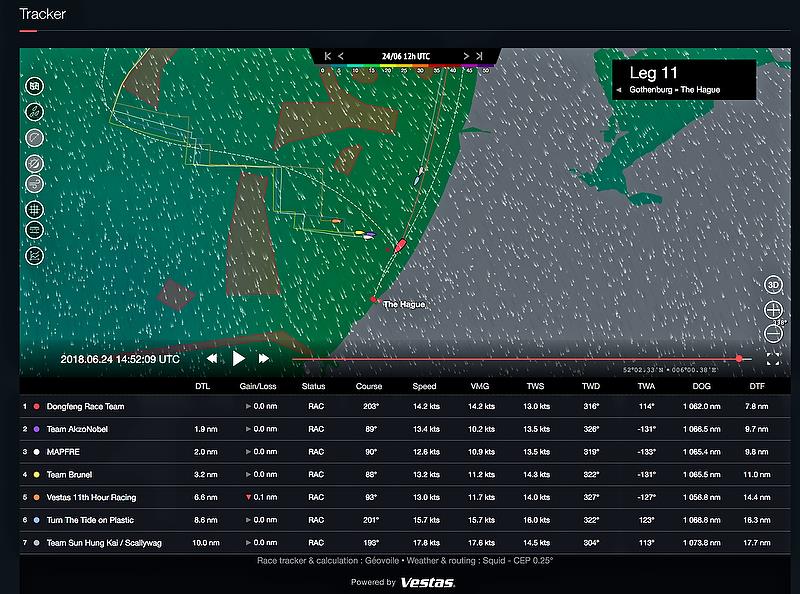Zoom in on the map
This screenshot has width=800, height=594.
point(773,309)
